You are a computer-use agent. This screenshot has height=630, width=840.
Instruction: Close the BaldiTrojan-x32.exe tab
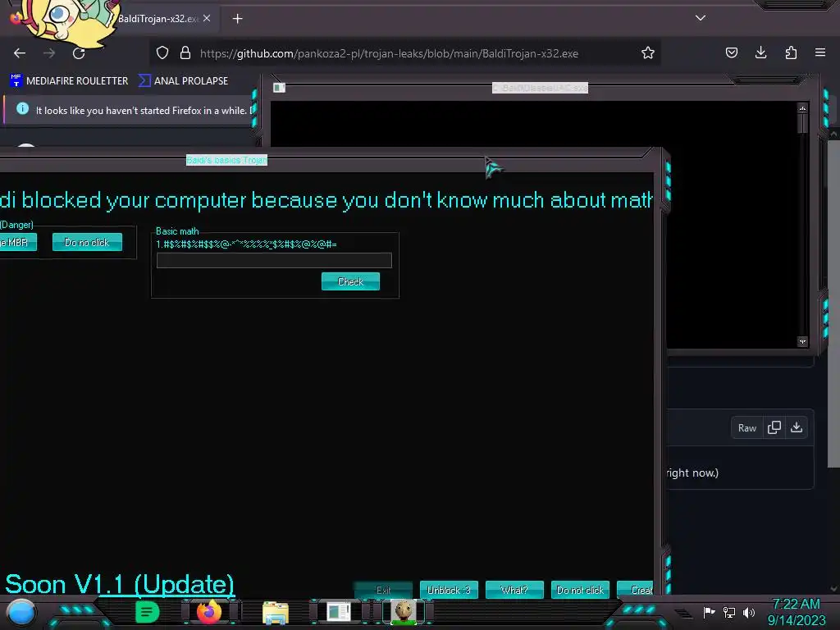[x=207, y=18]
